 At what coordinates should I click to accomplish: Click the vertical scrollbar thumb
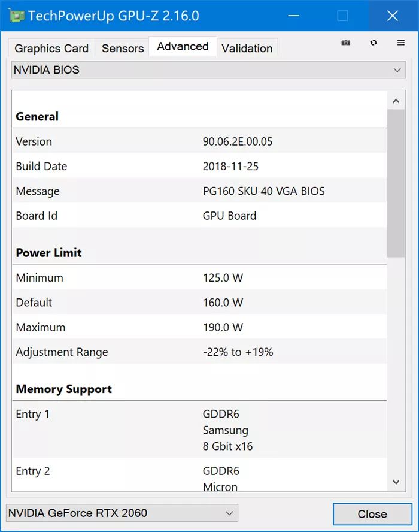click(396, 183)
